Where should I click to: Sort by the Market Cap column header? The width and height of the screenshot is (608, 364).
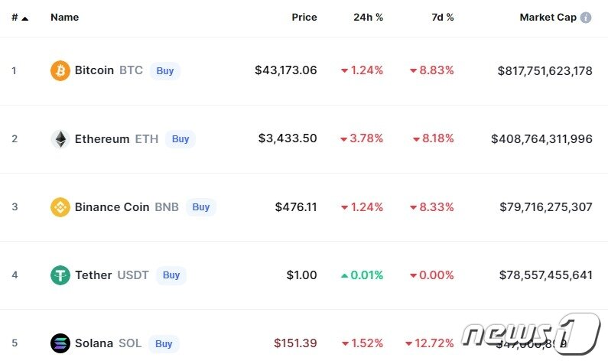[x=548, y=18]
